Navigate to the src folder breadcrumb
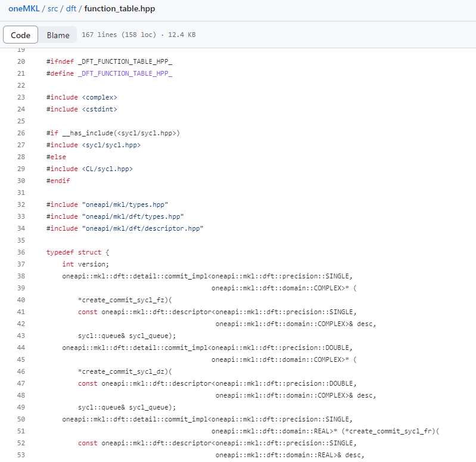476x462 pixels. [52, 9]
